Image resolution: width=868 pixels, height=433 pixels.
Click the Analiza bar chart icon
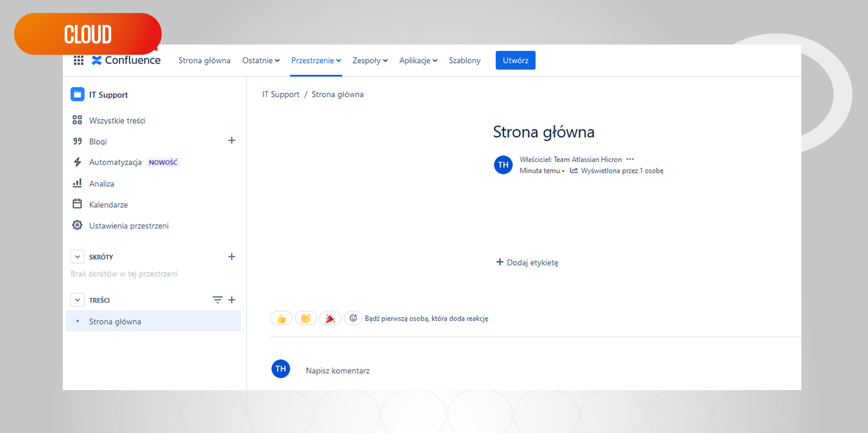[x=77, y=183]
